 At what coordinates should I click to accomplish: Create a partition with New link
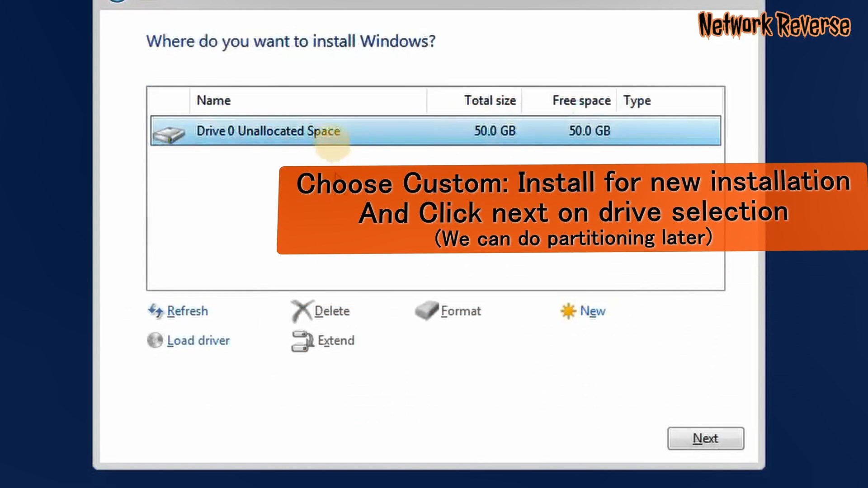[x=593, y=311]
